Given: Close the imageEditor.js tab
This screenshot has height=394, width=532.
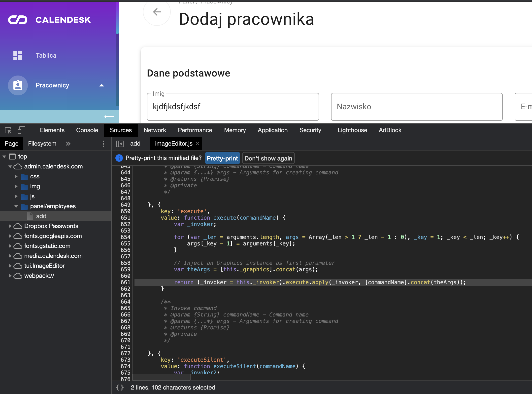Looking at the screenshot, I should pyautogui.click(x=198, y=143).
